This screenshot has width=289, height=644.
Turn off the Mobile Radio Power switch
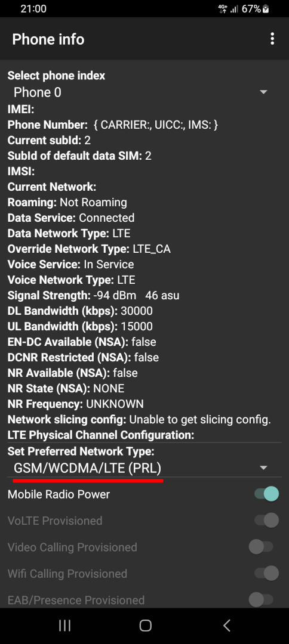pyautogui.click(x=266, y=494)
